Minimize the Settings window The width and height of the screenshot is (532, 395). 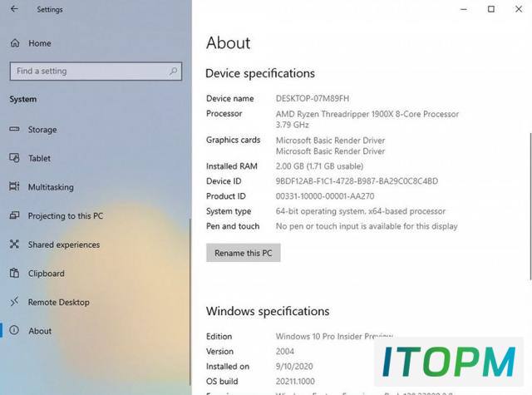click(464, 9)
